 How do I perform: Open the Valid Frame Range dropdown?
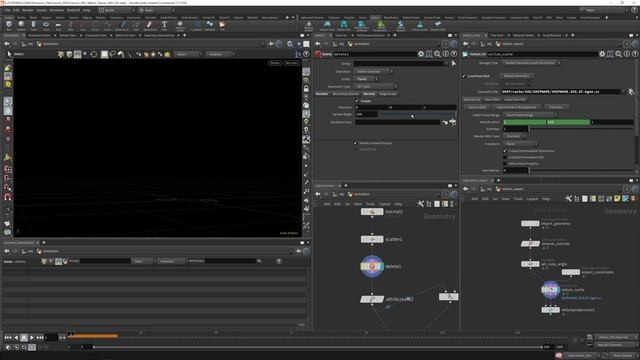[x=530, y=115]
